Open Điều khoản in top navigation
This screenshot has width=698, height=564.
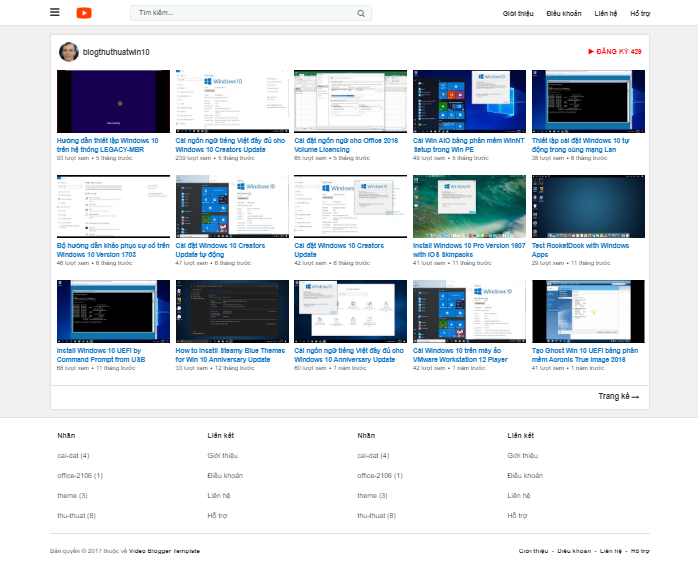(564, 13)
